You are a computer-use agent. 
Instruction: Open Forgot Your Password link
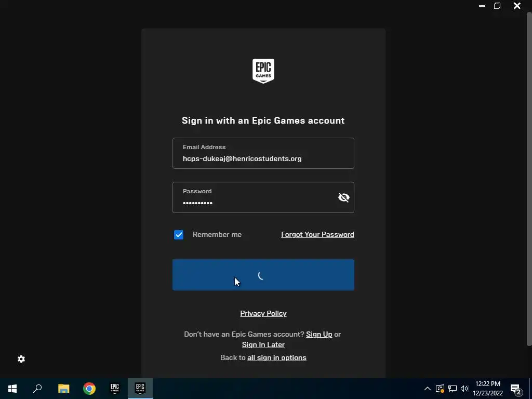[x=317, y=234]
